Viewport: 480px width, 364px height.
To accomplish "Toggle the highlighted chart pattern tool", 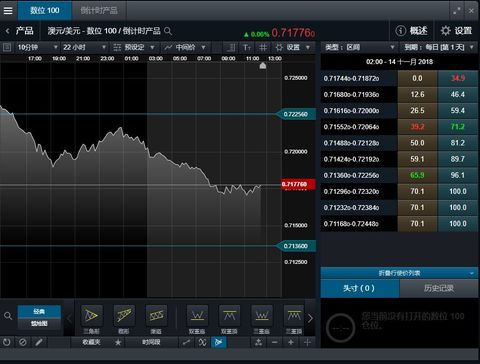I will (219, 342).
